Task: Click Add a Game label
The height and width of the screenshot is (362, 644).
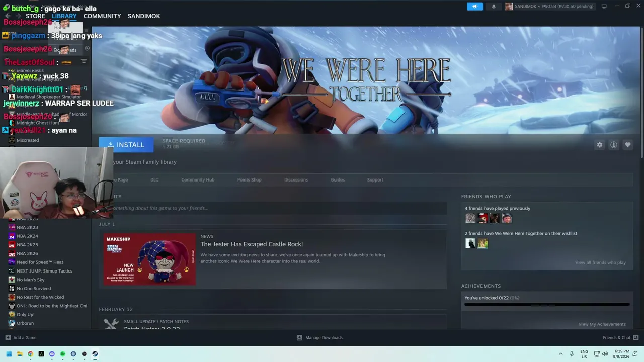Action: (25, 338)
